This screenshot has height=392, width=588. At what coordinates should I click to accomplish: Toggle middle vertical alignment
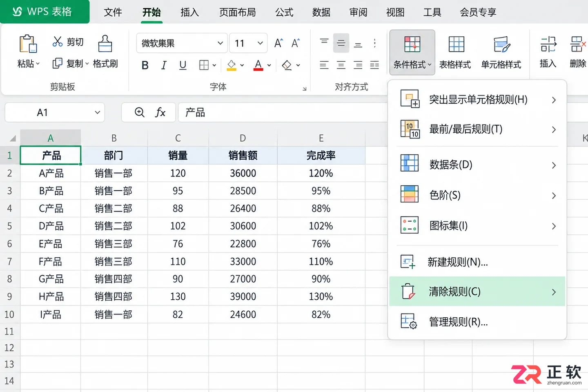coord(341,43)
